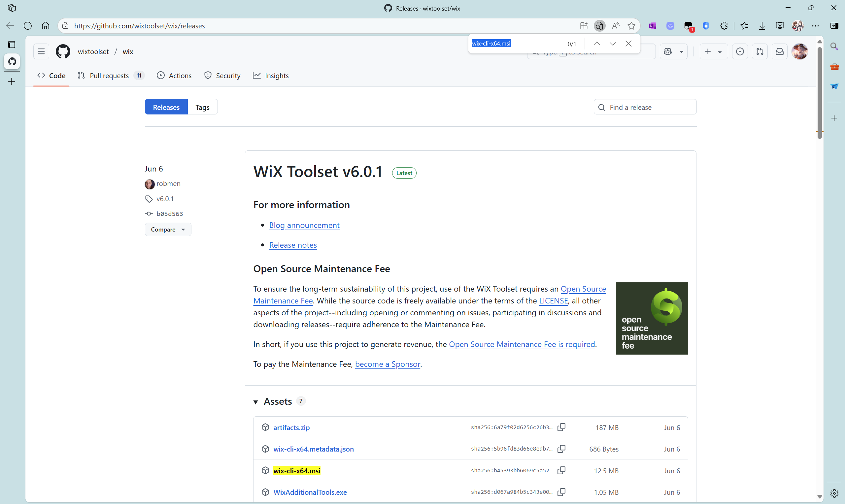Open the Pull requests tab
This screenshot has width=845, height=504.
(x=111, y=76)
